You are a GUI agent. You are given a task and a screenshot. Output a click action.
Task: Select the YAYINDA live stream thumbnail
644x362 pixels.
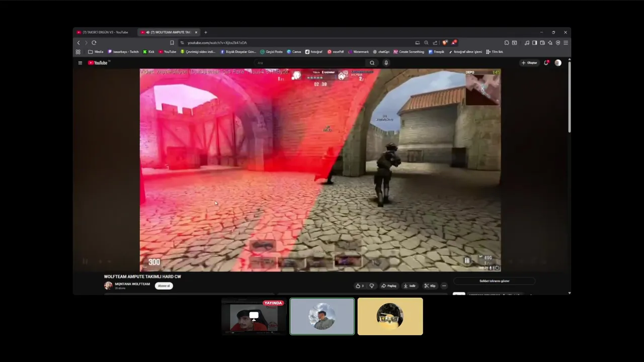click(254, 317)
